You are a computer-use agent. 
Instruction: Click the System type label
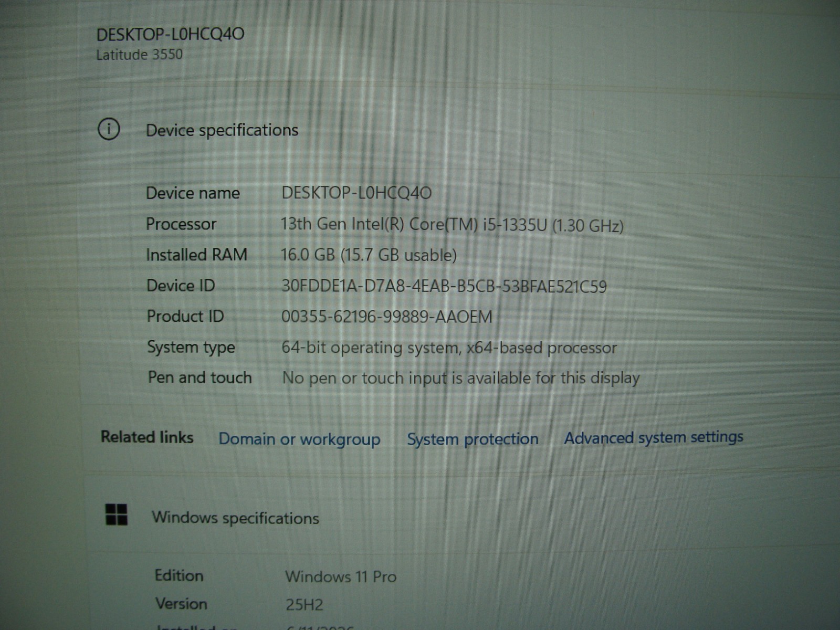point(191,348)
